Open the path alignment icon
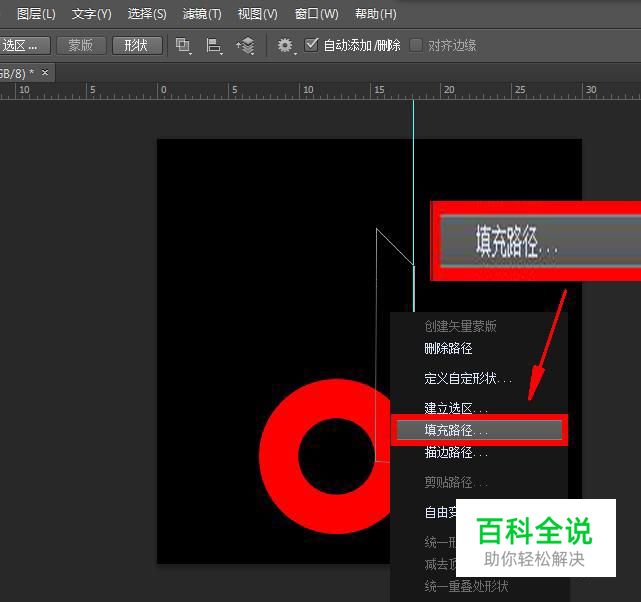Image resolution: width=641 pixels, height=602 pixels. pos(213,45)
